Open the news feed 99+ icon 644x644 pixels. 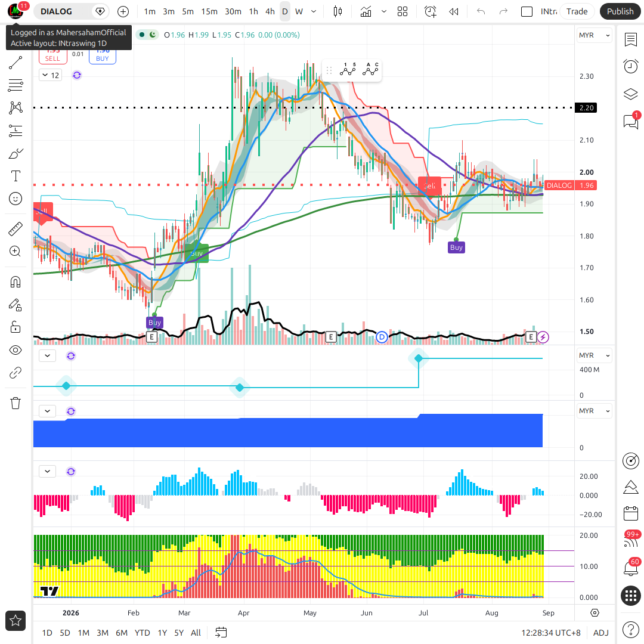[x=630, y=540]
